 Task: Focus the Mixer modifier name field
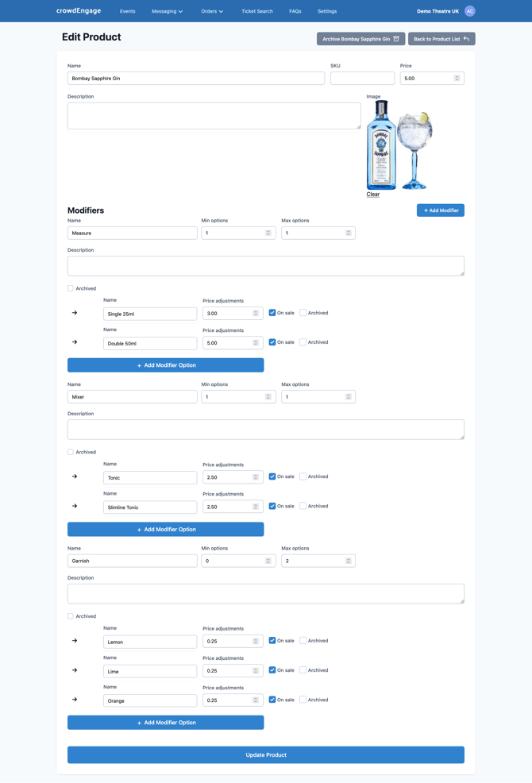point(133,396)
